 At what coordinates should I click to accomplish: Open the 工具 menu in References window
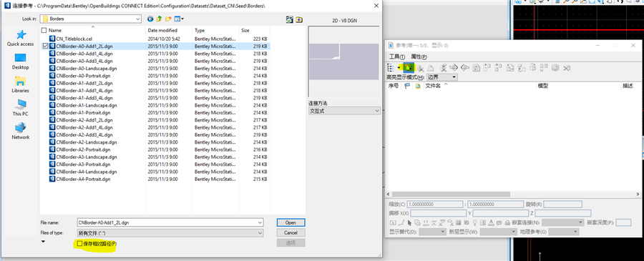[396, 56]
